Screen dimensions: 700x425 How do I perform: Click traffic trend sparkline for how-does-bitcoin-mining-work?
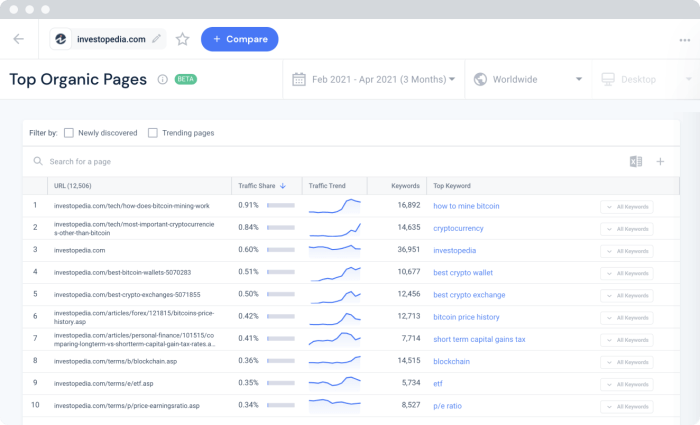click(335, 206)
